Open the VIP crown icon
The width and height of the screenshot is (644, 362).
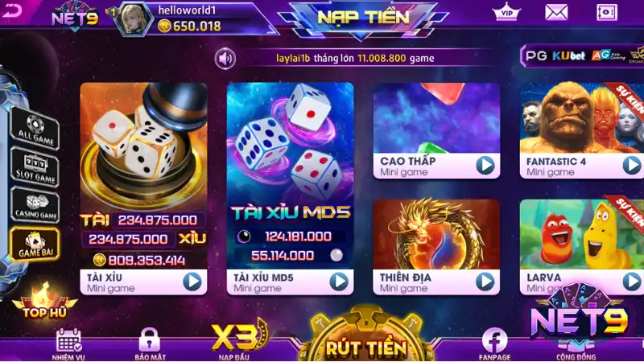pyautogui.click(x=506, y=12)
